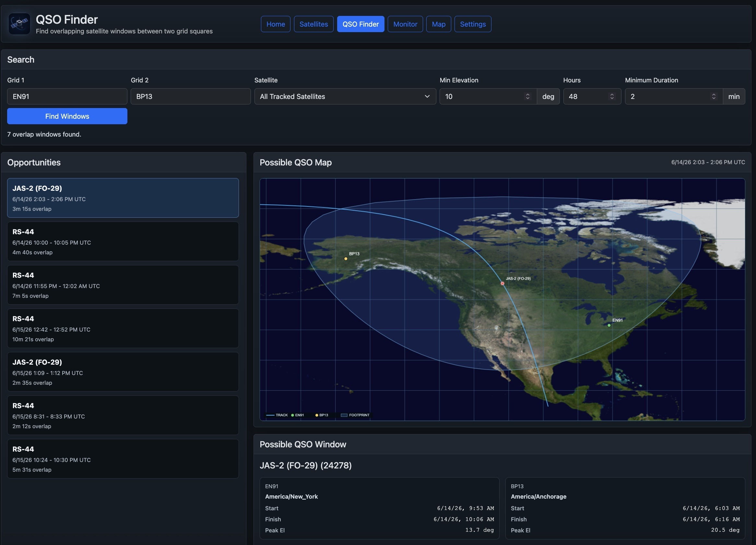Viewport: 756px width, 545px height.
Task: Click the Minimum Duration input showing 2
Action: [x=674, y=96]
